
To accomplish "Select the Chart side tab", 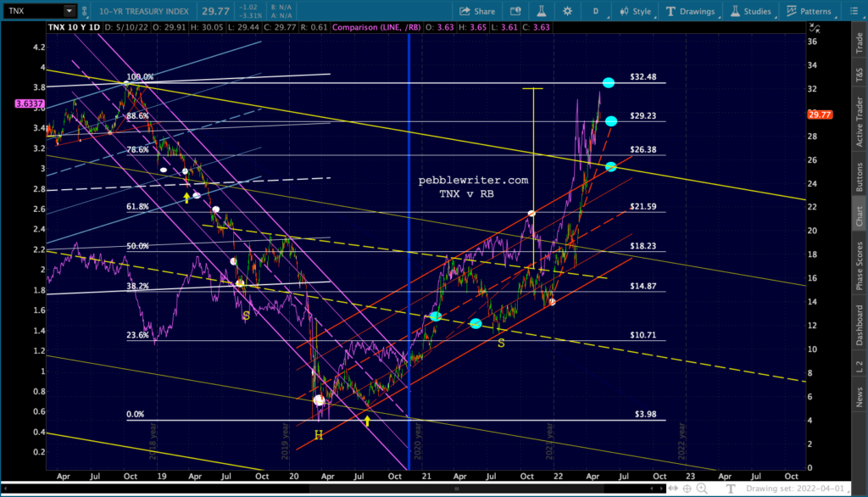I will click(860, 215).
